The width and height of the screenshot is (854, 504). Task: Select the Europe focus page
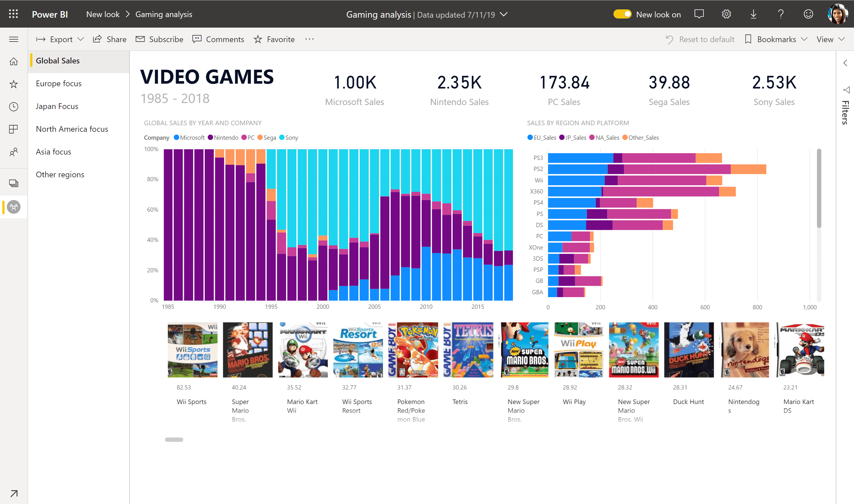tap(58, 83)
